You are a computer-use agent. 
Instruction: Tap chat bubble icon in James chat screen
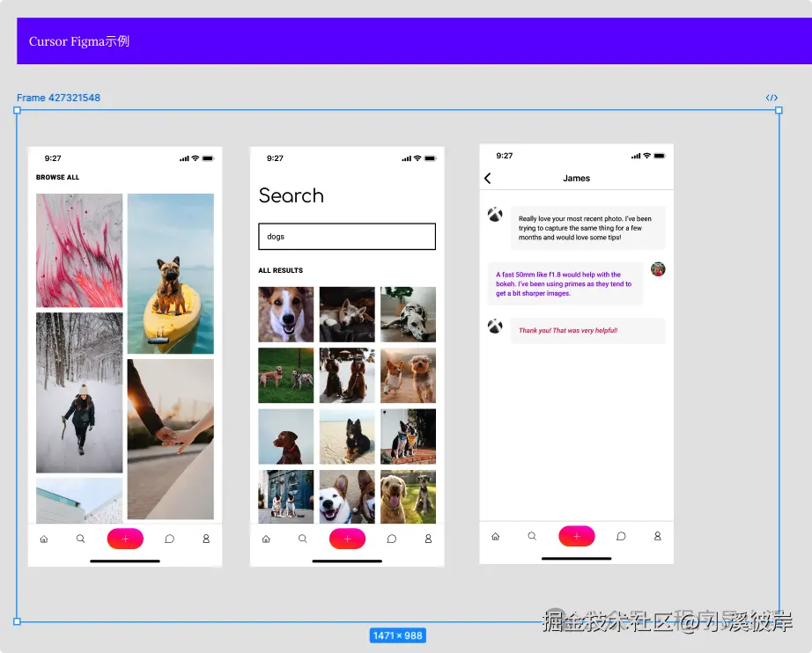point(621,537)
